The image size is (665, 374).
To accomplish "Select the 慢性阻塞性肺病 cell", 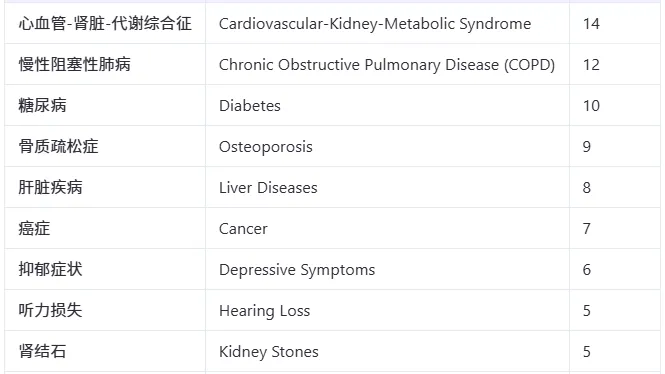I will point(105,64).
